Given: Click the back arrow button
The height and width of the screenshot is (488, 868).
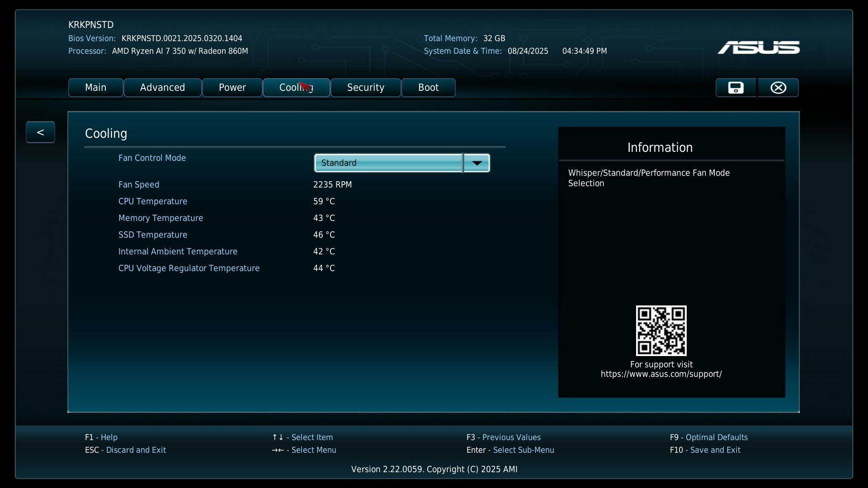Looking at the screenshot, I should pos(40,132).
